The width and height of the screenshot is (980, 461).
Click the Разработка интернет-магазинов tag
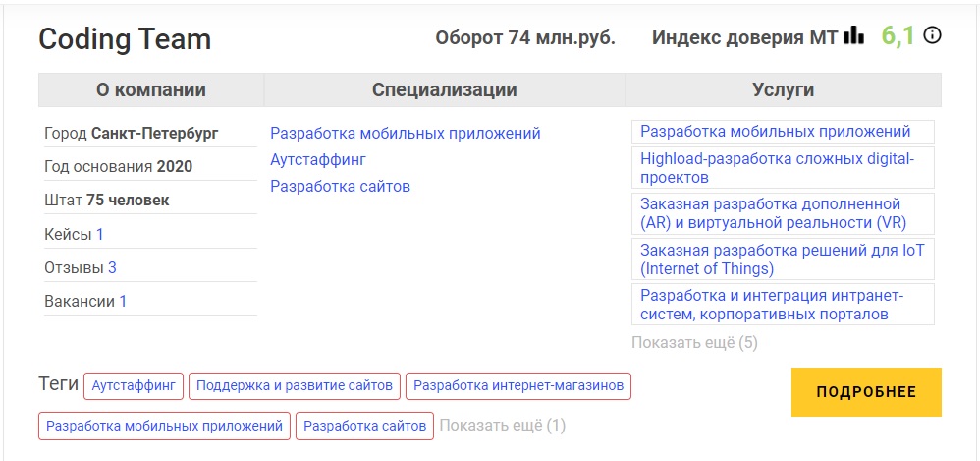518,386
